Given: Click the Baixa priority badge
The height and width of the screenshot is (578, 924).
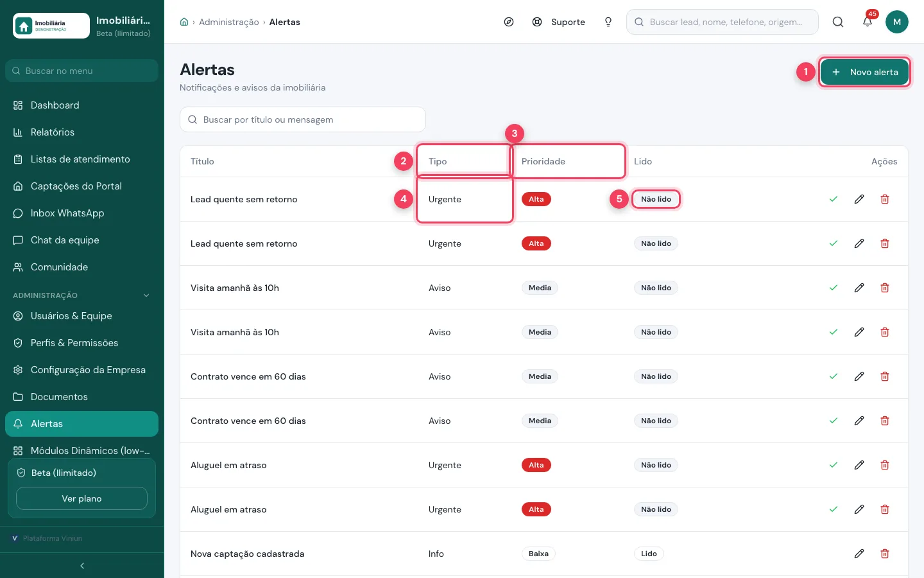Looking at the screenshot, I should (538, 554).
